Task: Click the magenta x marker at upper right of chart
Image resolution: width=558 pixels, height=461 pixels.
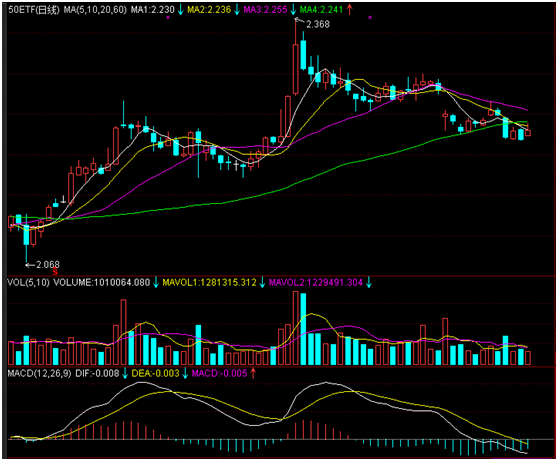Action: tap(370, 17)
